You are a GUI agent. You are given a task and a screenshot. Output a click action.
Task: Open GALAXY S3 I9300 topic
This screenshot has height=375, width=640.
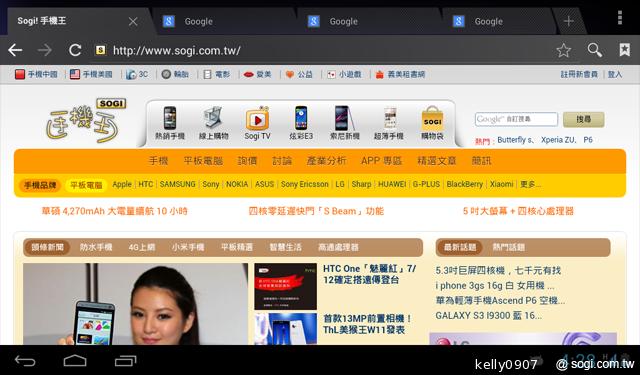point(489,315)
